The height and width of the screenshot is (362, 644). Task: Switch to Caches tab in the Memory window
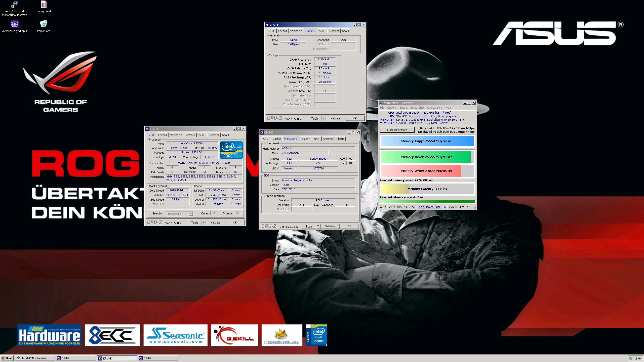[282, 31]
